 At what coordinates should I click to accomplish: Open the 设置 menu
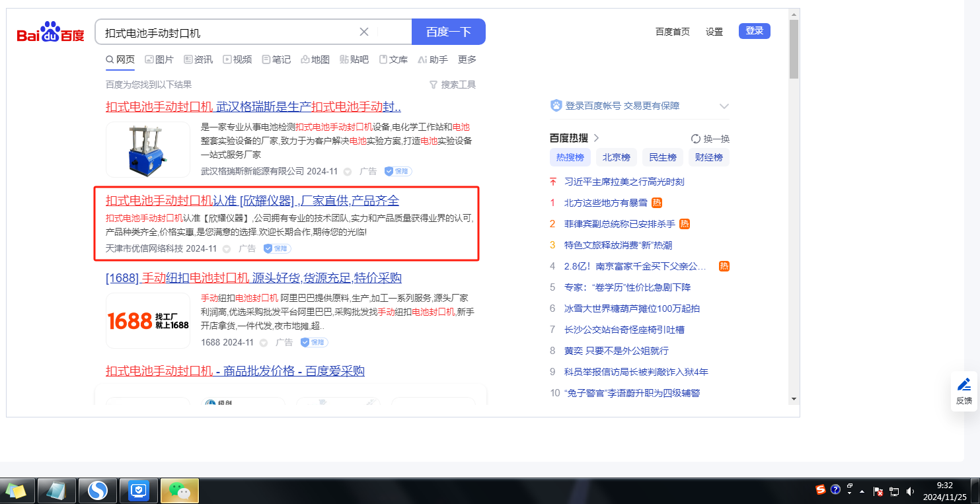click(x=714, y=32)
